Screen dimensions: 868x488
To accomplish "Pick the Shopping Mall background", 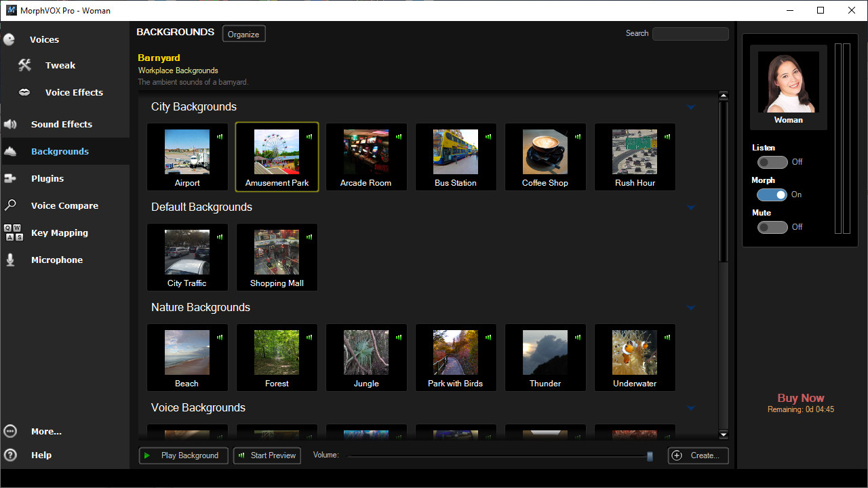I will point(277,258).
